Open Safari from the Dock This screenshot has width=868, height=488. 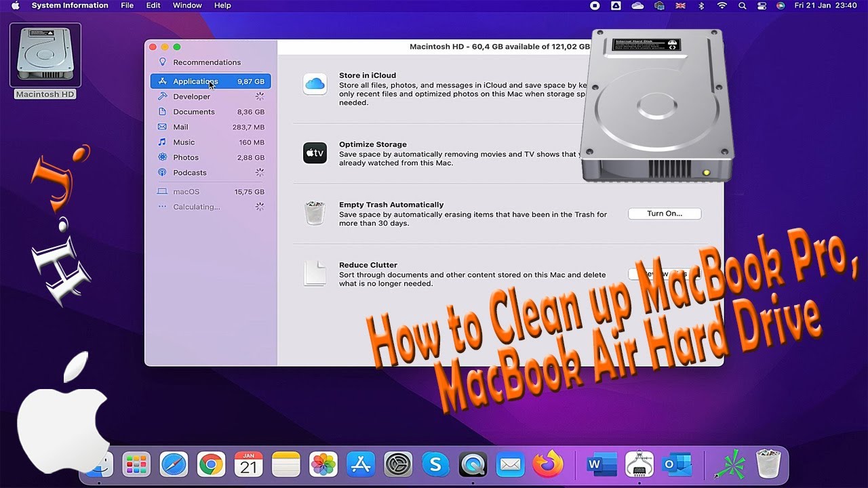pyautogui.click(x=174, y=465)
